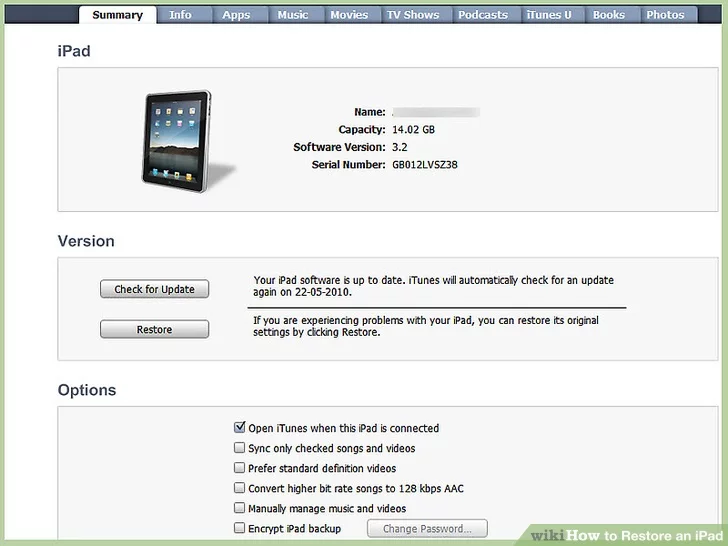Tick Convert higher bit rate songs checkbox

tap(240, 488)
